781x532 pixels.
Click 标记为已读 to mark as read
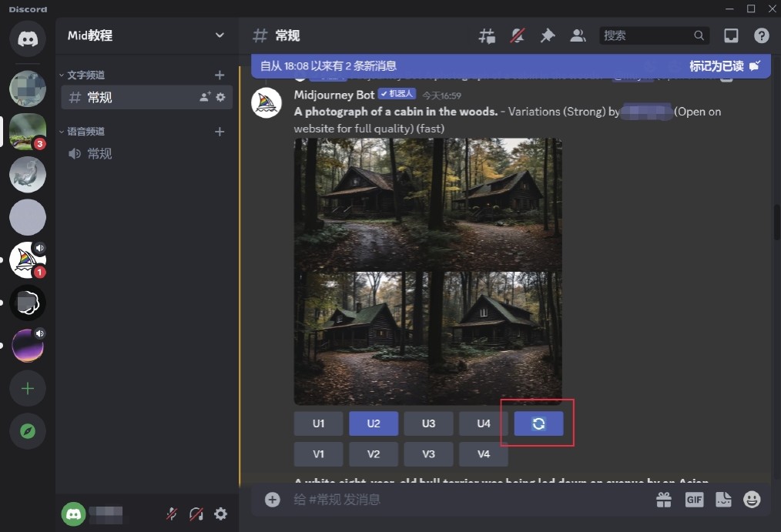click(x=725, y=65)
